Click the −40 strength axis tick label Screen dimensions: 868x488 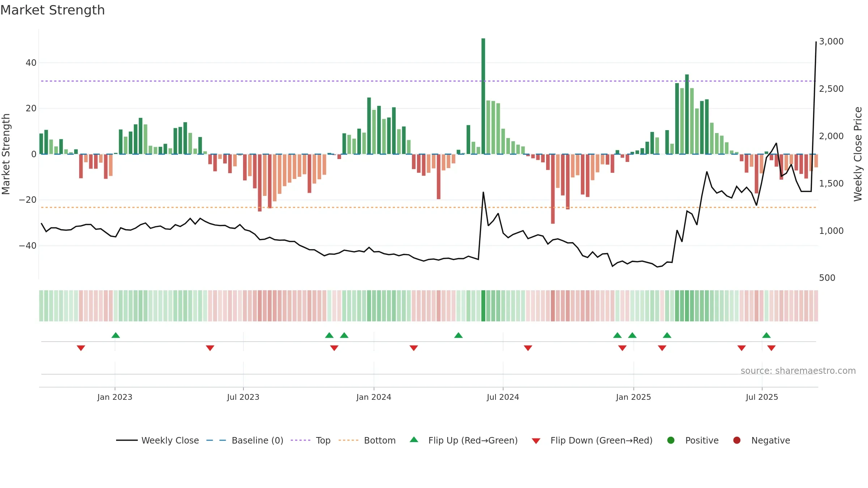coord(27,246)
